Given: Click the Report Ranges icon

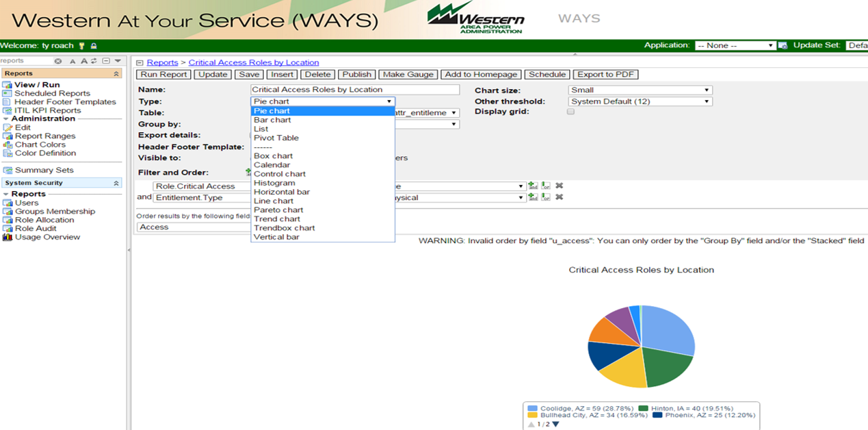Looking at the screenshot, I should pos(8,136).
